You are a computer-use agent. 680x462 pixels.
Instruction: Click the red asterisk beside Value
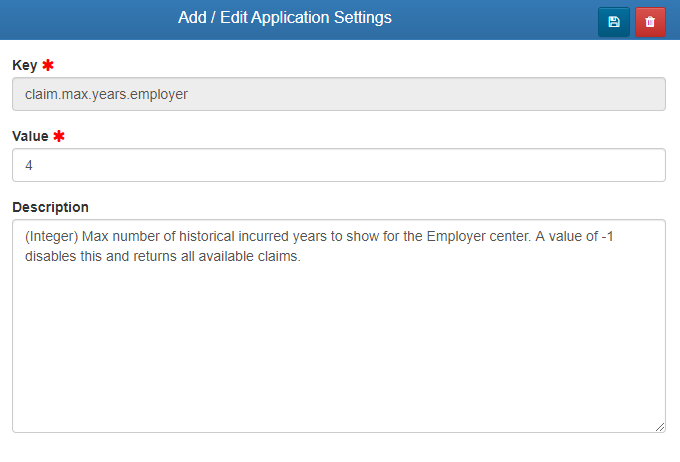[59, 135]
